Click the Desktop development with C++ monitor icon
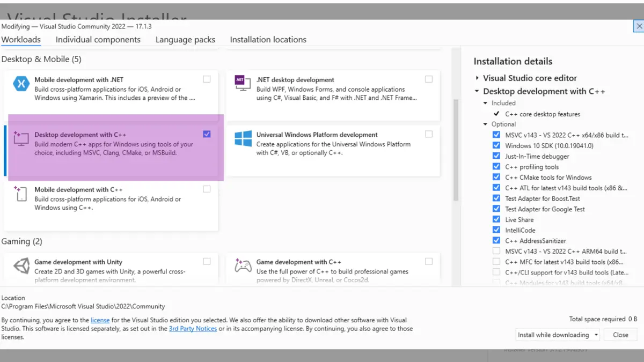The width and height of the screenshot is (644, 362). coord(21,139)
